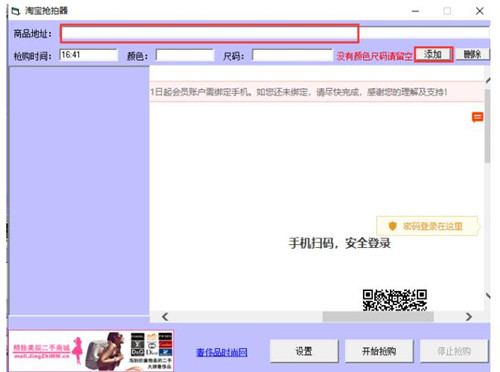This screenshot has width=500, height=372.
Task: Click the vertical scrollbar down arrow
Action: [488, 296]
